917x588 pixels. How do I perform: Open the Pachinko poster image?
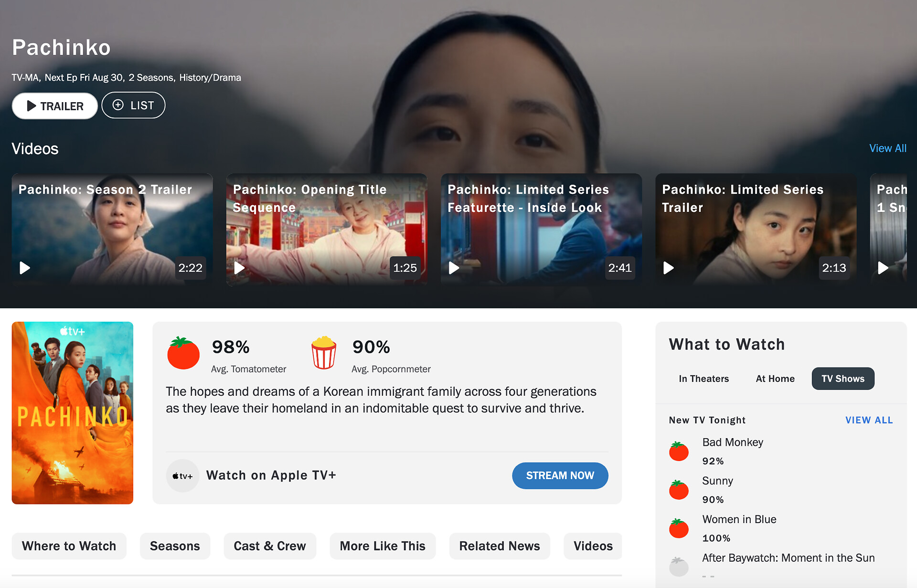73,413
